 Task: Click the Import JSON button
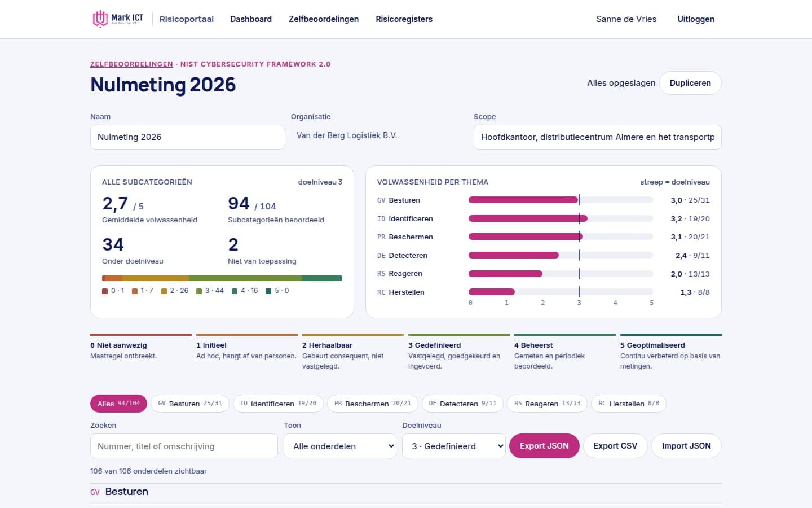click(686, 446)
